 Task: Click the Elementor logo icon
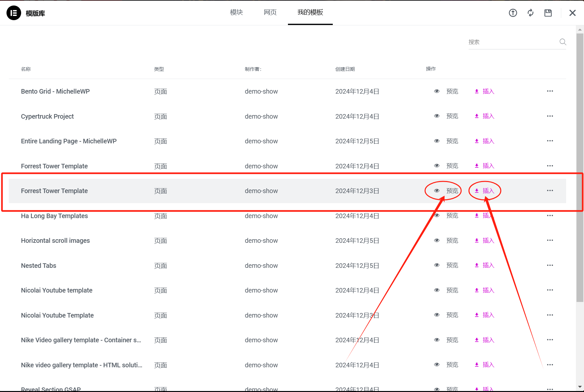click(x=14, y=13)
